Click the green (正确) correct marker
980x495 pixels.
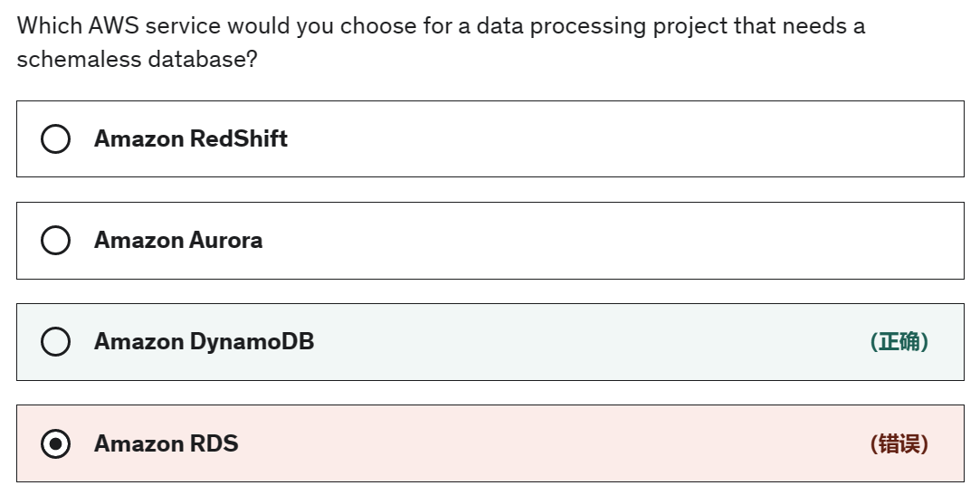899,342
